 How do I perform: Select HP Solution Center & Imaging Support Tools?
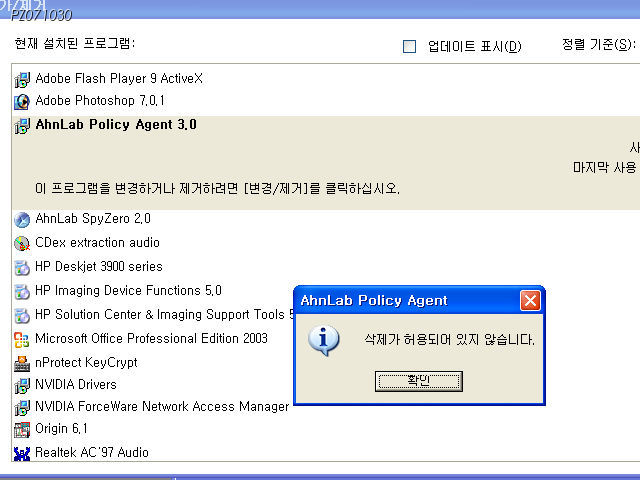[164, 315]
